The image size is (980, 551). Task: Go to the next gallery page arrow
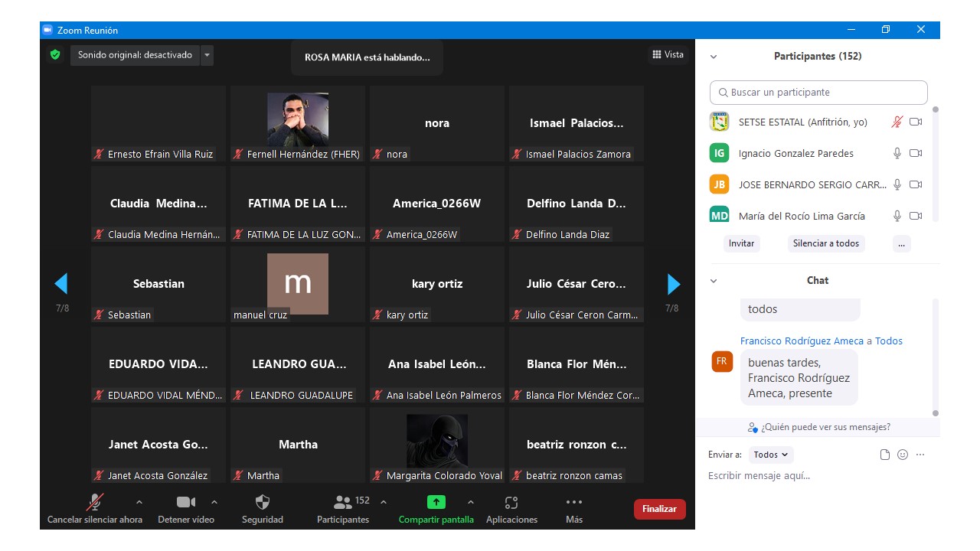(674, 284)
